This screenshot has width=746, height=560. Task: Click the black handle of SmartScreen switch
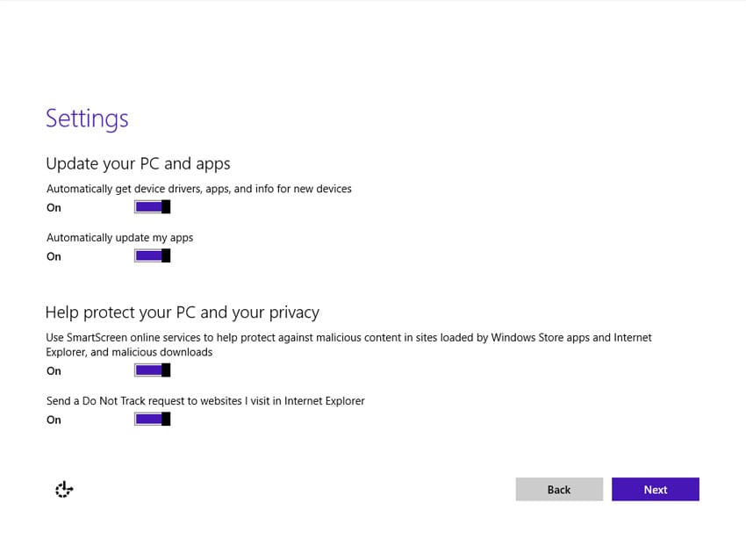point(166,370)
